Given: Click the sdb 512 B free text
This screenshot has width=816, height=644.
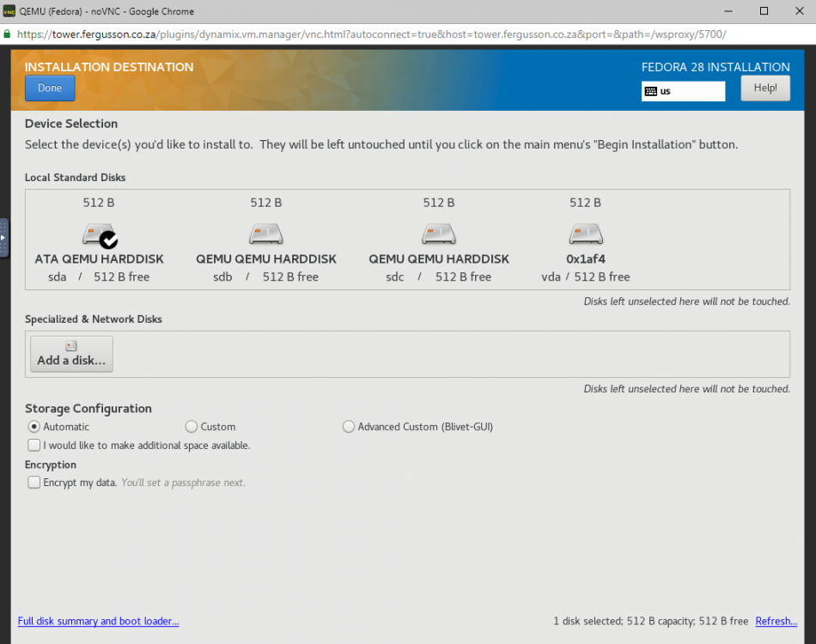Looking at the screenshot, I should (x=290, y=276).
